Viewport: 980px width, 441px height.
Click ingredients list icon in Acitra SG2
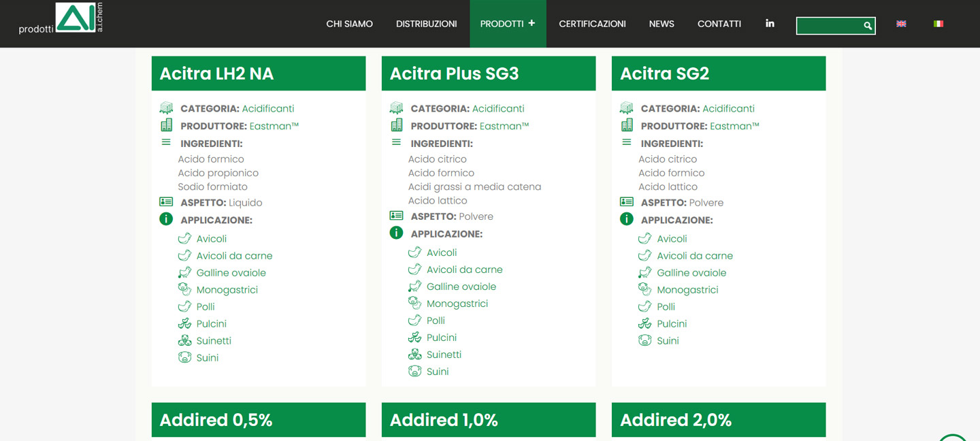click(x=626, y=142)
